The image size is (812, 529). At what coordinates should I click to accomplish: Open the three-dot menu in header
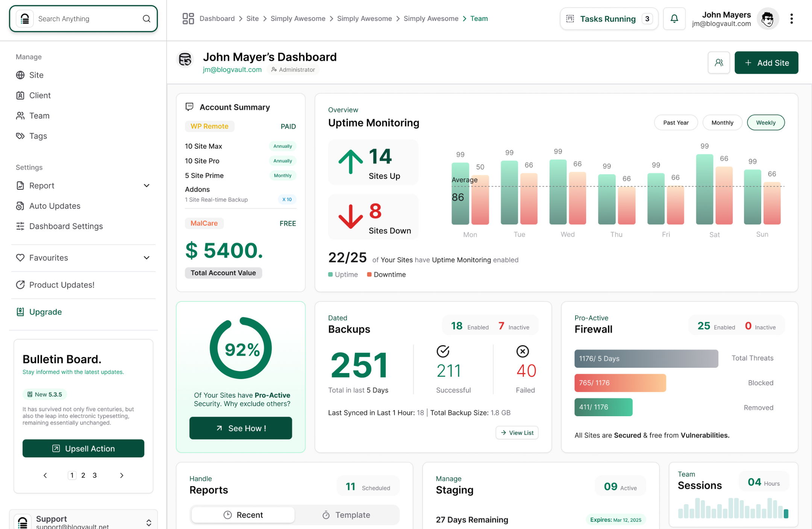(791, 18)
